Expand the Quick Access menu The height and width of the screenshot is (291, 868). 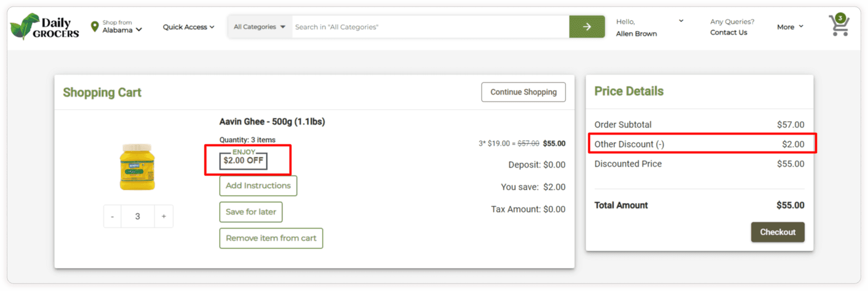click(x=188, y=27)
